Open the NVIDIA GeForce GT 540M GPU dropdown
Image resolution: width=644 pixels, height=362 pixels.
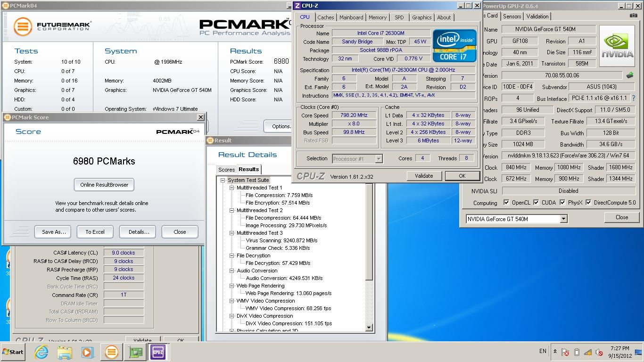[563, 219]
